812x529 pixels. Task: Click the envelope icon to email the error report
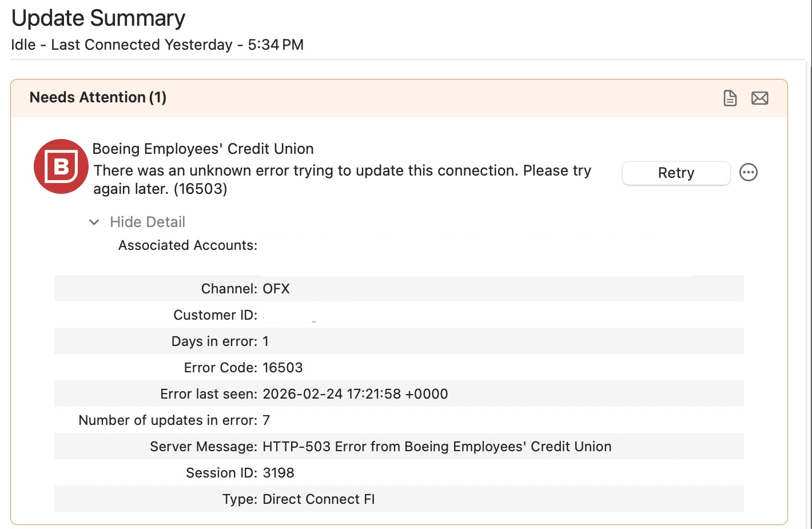pos(760,98)
